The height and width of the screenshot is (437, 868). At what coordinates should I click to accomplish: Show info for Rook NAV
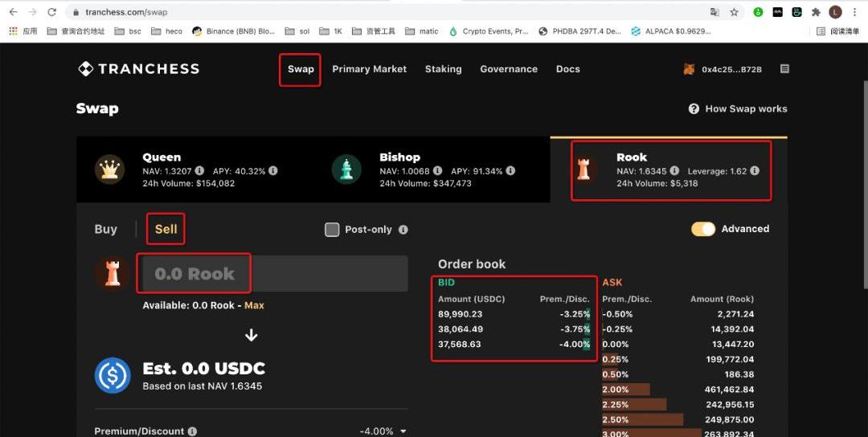(674, 171)
